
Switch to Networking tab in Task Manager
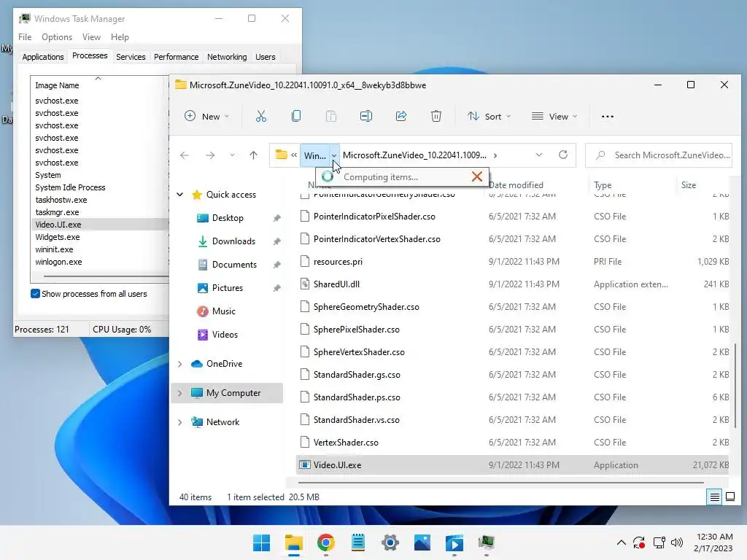click(227, 57)
